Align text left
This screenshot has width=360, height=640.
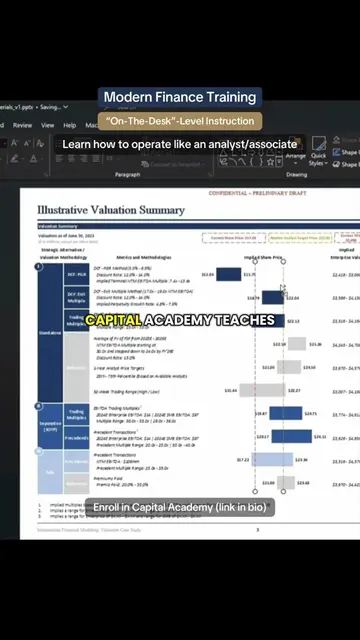tap(59, 159)
